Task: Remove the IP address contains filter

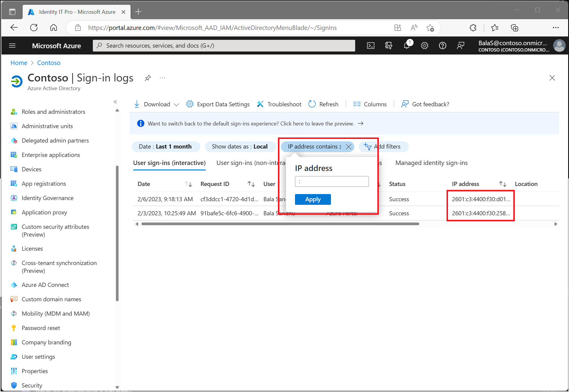Action: point(349,146)
